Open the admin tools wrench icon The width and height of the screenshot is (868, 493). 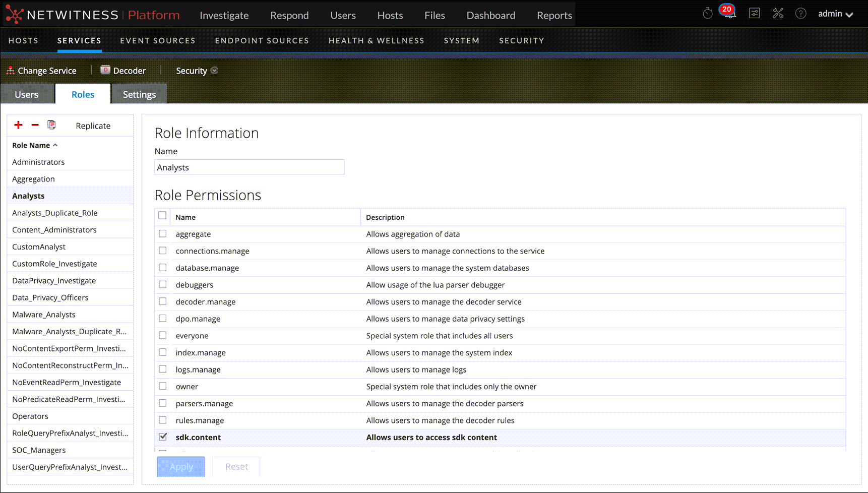[778, 14]
